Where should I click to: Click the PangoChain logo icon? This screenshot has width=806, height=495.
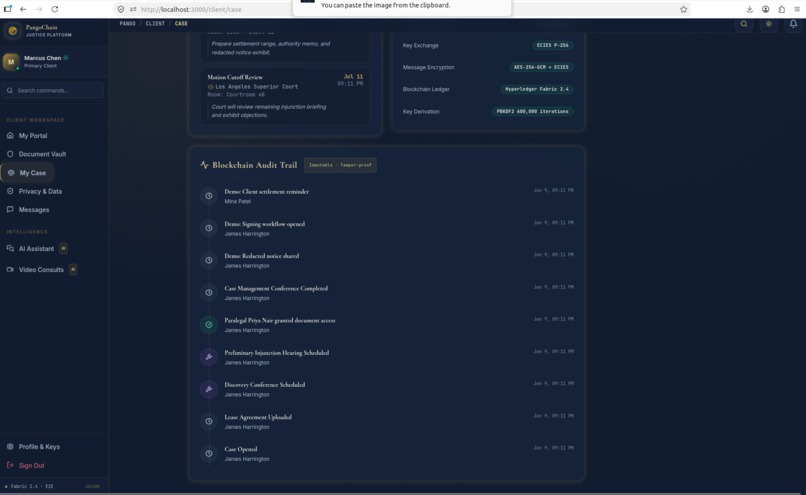pyautogui.click(x=13, y=31)
